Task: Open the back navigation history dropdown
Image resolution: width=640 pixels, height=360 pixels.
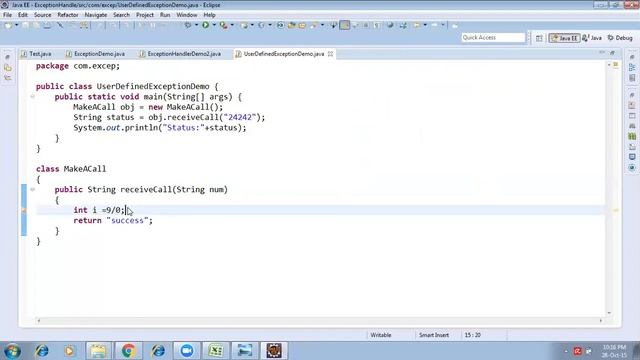Action: (425, 25)
